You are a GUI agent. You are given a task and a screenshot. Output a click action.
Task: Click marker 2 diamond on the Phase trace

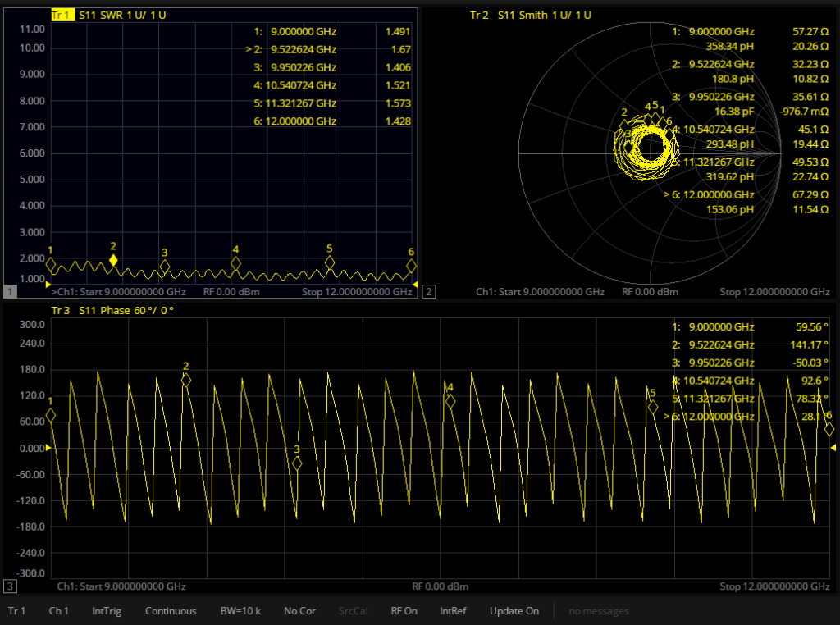186,380
